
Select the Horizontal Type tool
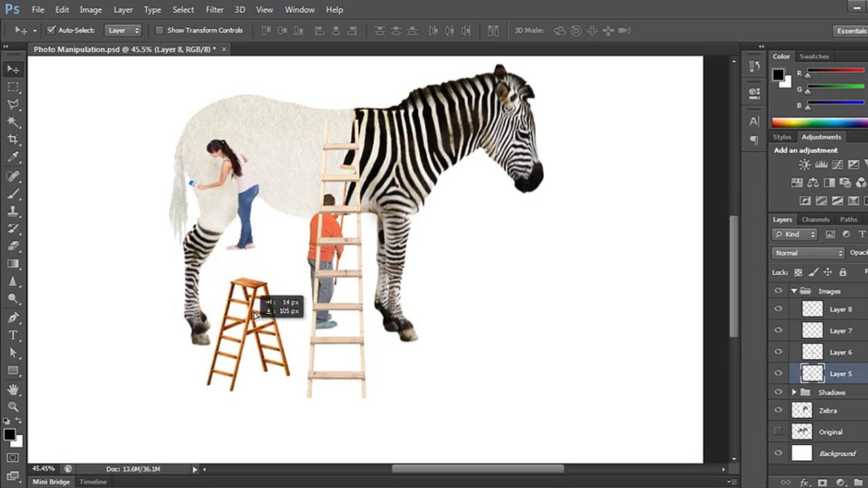click(13, 335)
